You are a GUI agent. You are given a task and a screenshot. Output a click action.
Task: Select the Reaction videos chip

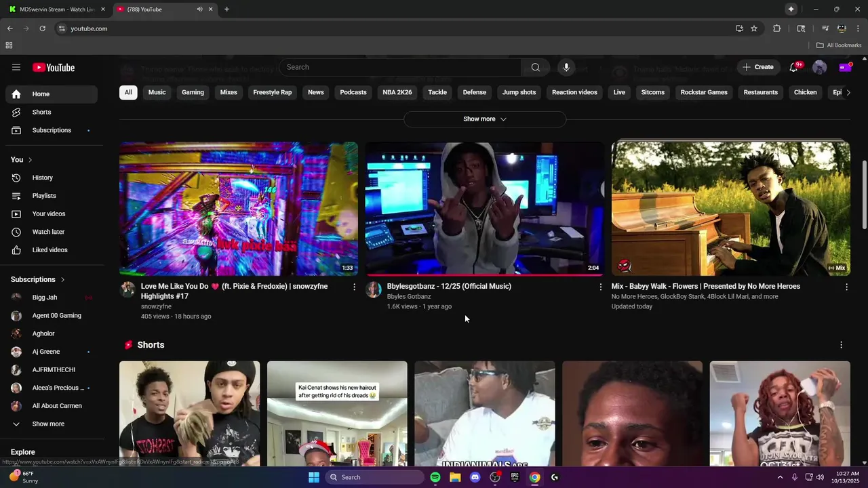coord(574,92)
